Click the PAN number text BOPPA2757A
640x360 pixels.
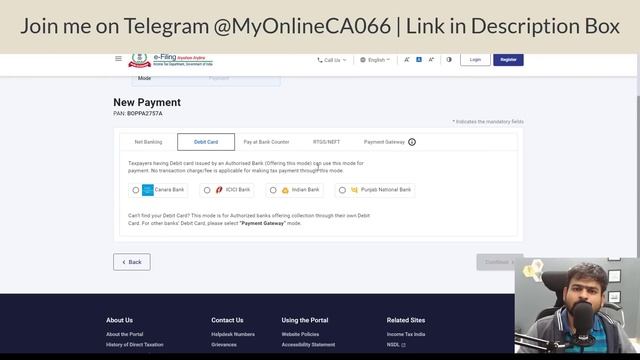point(144,113)
